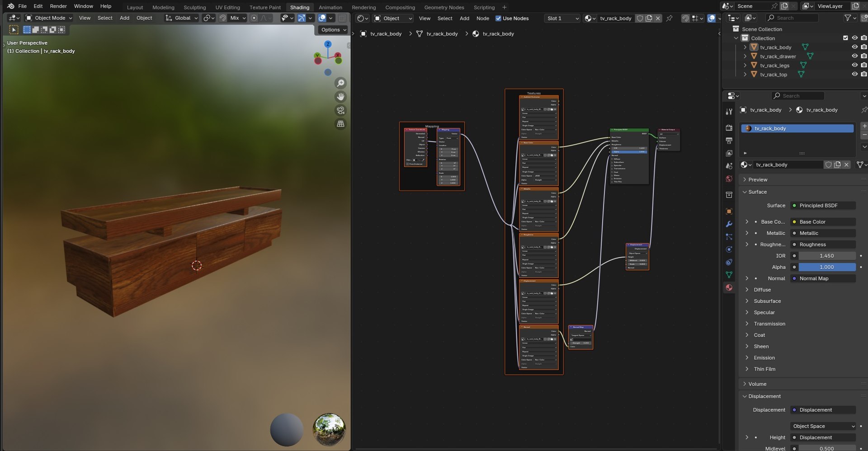The width and height of the screenshot is (868, 451).
Task: Toggle snapping magnet in the 3D viewport header
Action: pos(223,18)
